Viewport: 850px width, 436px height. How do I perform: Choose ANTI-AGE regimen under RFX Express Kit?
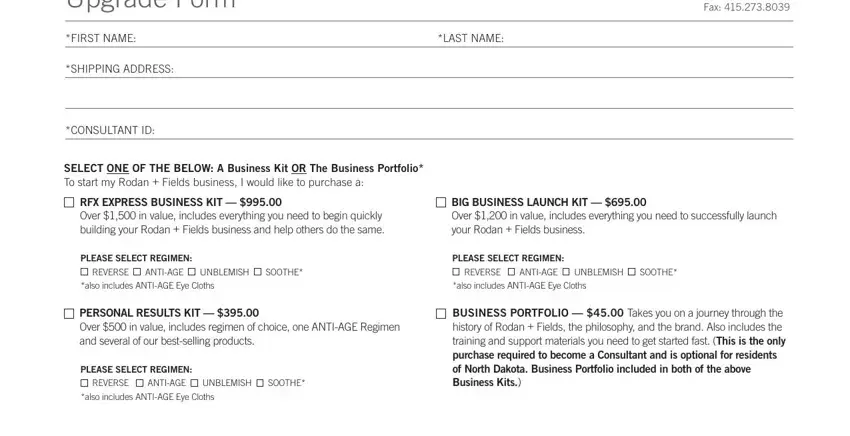[137, 272]
